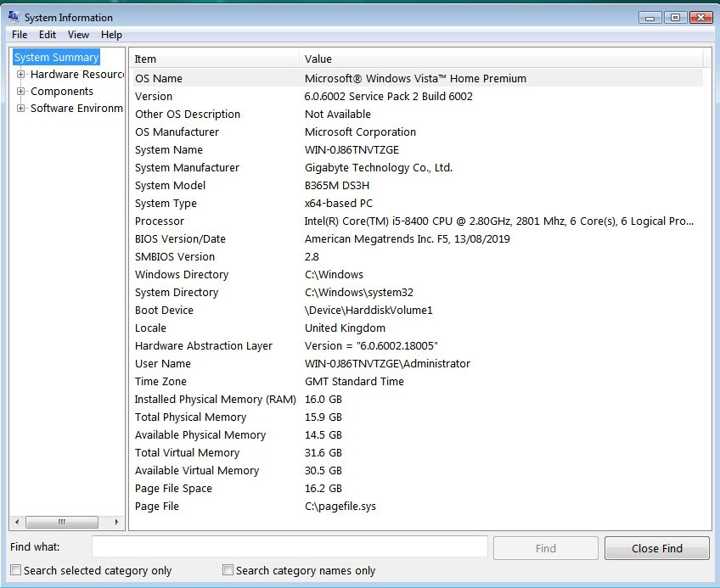Expand the Components tree node

21,92
